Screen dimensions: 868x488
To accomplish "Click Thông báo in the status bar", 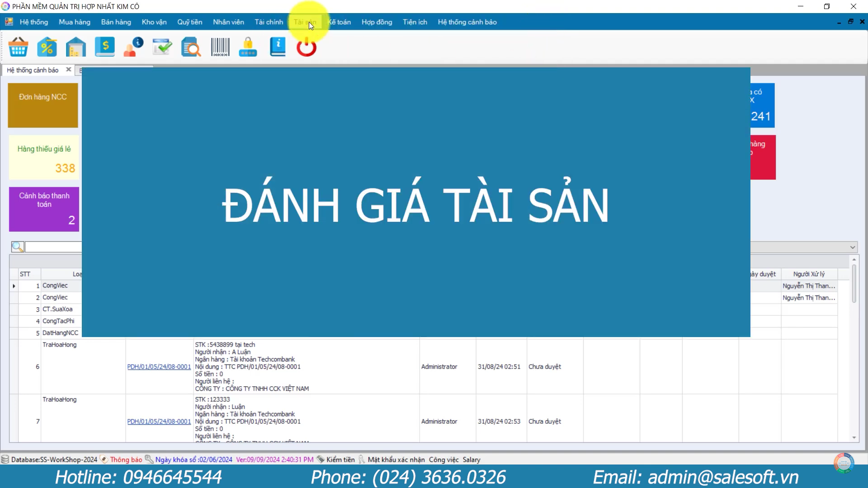I will pyautogui.click(x=126, y=460).
